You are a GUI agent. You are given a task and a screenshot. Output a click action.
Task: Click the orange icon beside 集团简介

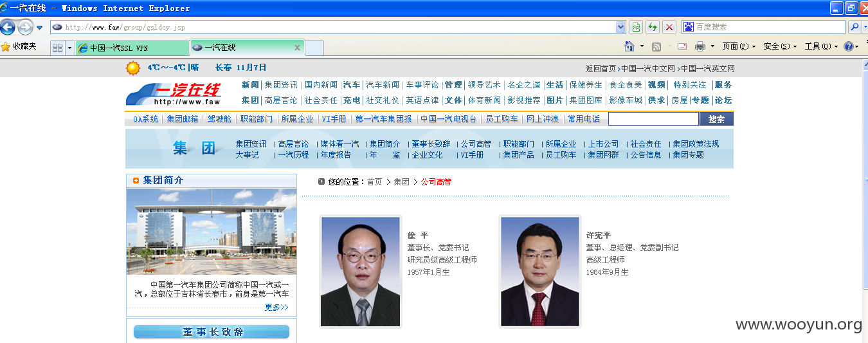tap(136, 181)
